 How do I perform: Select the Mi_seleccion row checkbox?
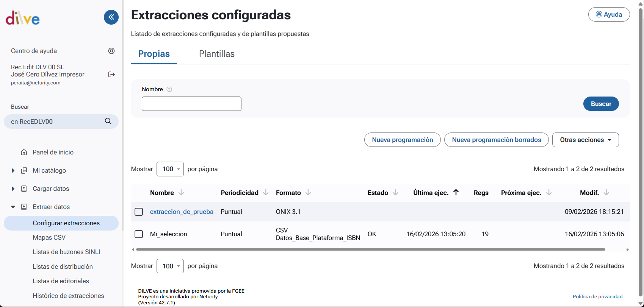139,234
